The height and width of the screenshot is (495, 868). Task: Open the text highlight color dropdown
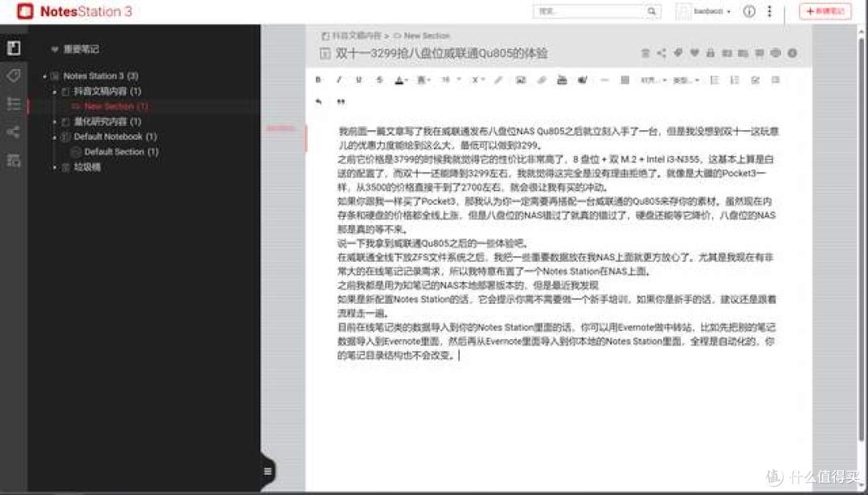[x=424, y=80]
